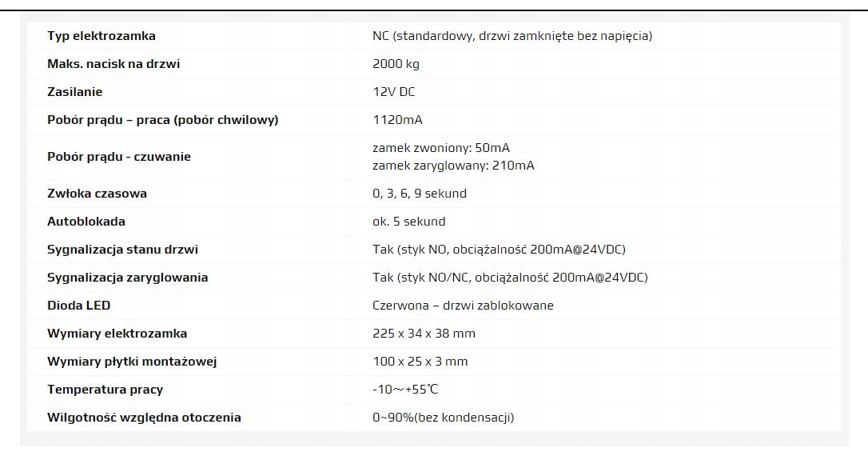Screen dimensions: 868x456
Task: Click the 225 x 34 x 38 mm dimensions
Action: coord(424,334)
